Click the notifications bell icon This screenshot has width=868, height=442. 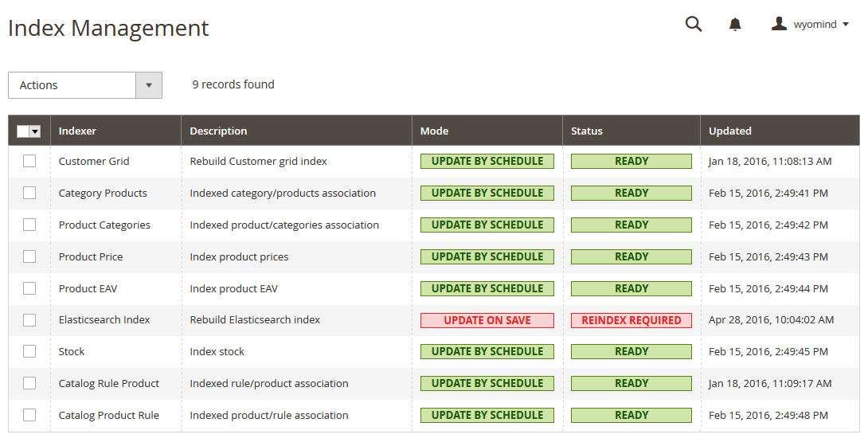(735, 25)
